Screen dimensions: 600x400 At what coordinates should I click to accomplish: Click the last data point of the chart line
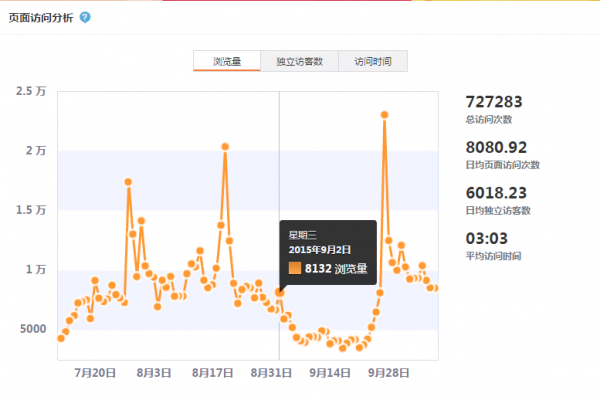[x=435, y=288]
